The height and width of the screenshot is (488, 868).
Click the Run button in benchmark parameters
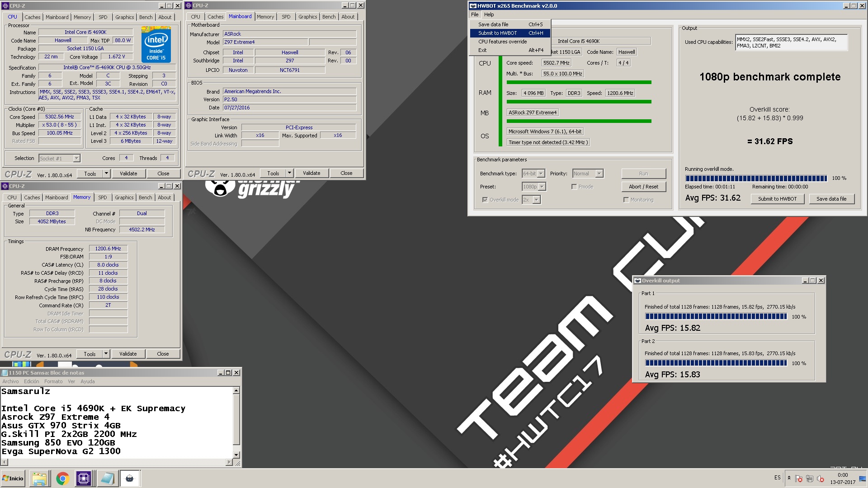pos(643,174)
